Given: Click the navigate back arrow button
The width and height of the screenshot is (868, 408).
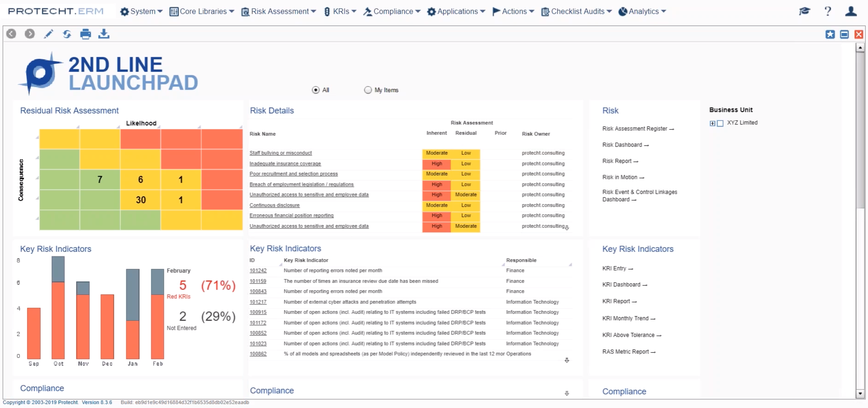Looking at the screenshot, I should point(11,34).
